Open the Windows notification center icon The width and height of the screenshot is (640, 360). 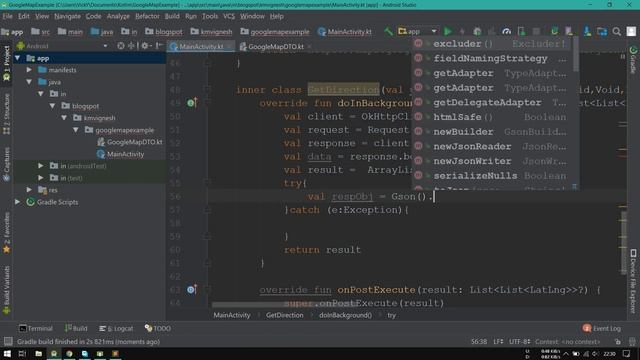click(x=627, y=353)
